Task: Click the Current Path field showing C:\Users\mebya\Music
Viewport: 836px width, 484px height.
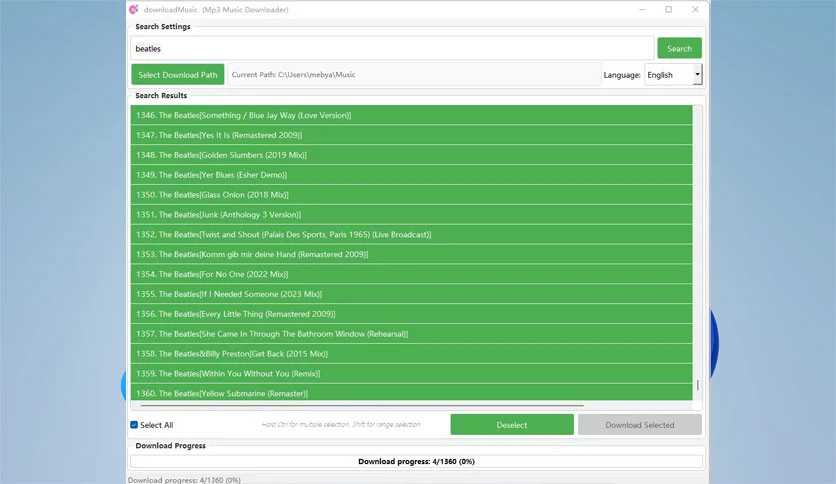Action: (414, 75)
